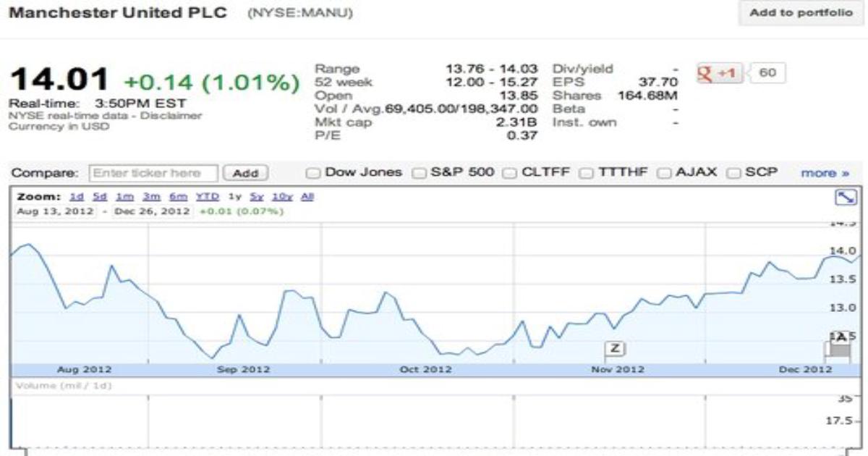Select the 1y zoom range

[234, 197]
